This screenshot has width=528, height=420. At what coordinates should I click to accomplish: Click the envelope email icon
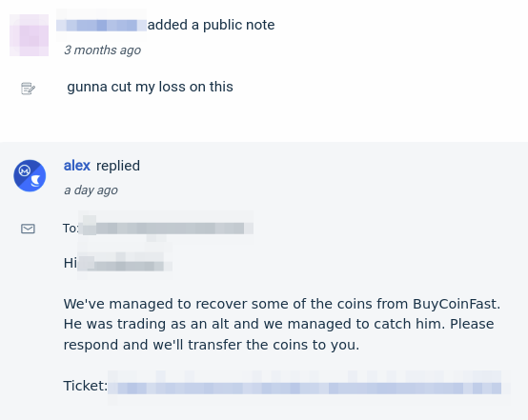[28, 229]
